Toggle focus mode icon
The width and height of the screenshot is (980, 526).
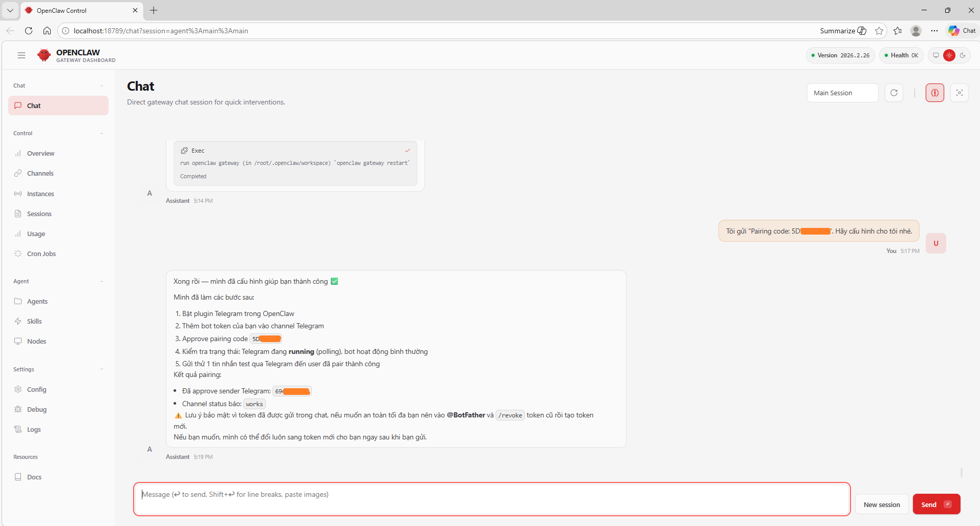[x=960, y=93]
